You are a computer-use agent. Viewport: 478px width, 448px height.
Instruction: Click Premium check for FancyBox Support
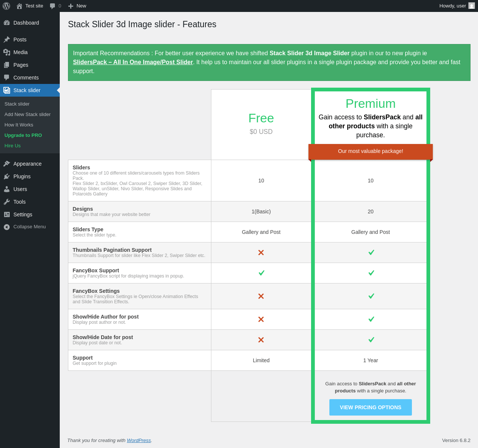point(371,273)
